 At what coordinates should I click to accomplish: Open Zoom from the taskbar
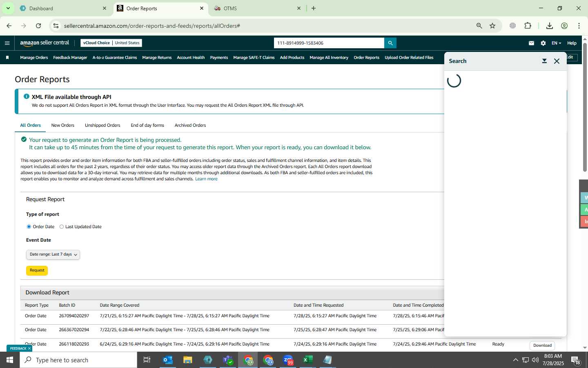pos(288,360)
